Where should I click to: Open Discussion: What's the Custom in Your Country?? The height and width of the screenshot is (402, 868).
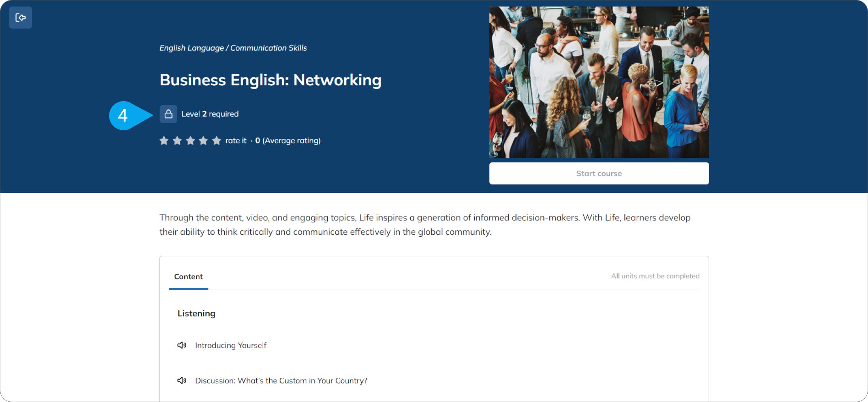[281, 380]
